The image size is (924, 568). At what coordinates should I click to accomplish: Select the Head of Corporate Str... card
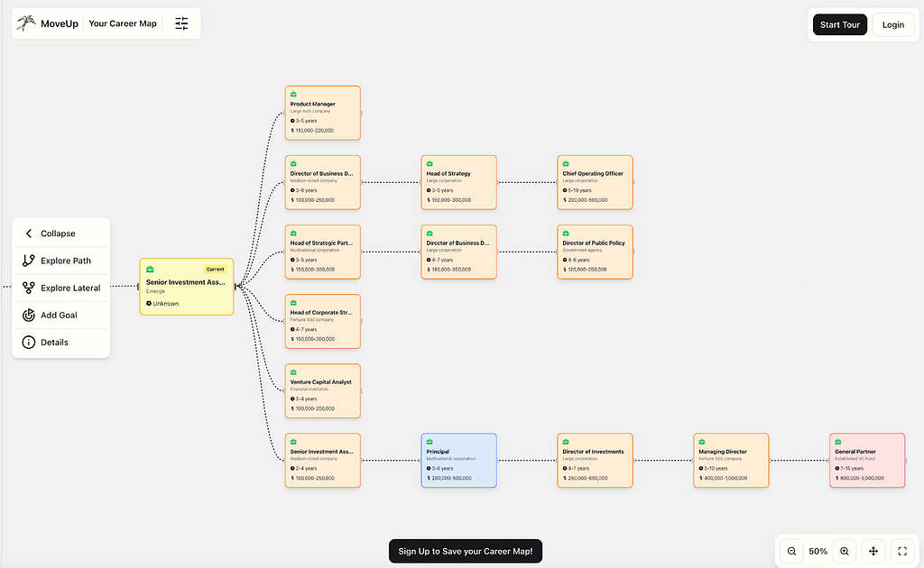coord(322,321)
